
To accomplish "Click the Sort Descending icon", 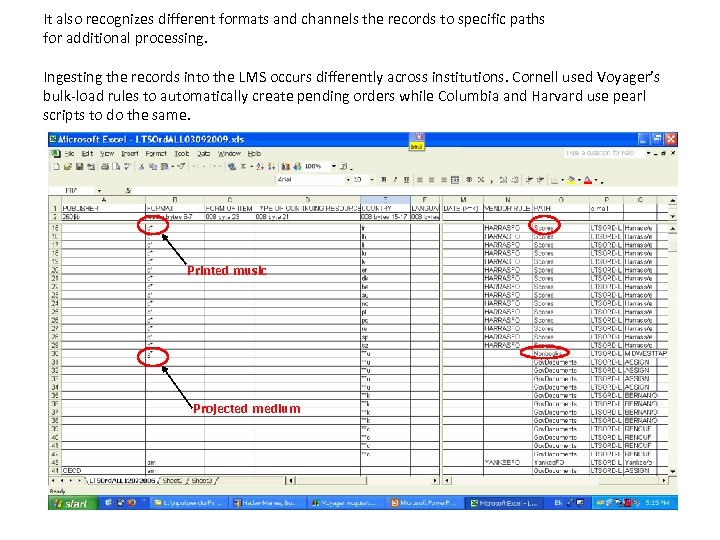I will tap(271, 167).
